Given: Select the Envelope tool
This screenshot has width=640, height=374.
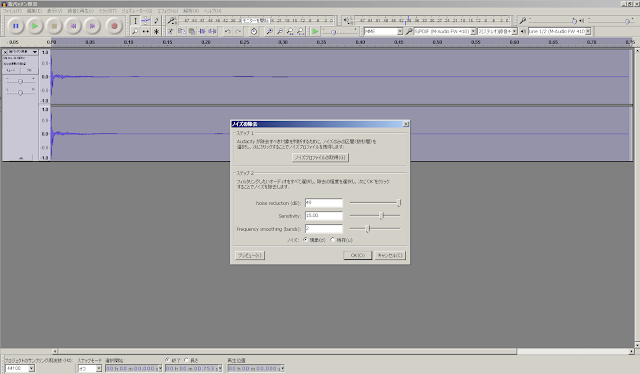Looking at the screenshot, I should click(x=146, y=21).
